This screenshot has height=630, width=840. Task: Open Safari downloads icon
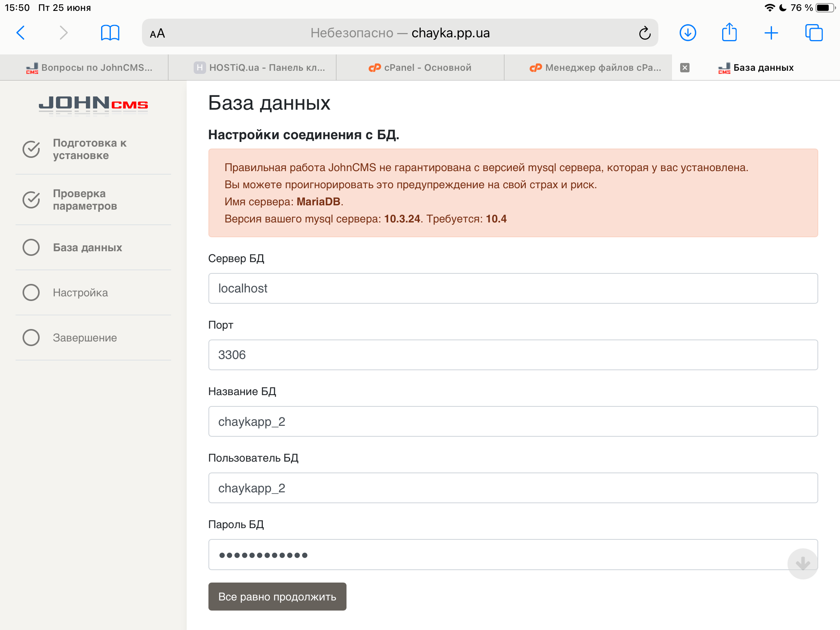(688, 33)
